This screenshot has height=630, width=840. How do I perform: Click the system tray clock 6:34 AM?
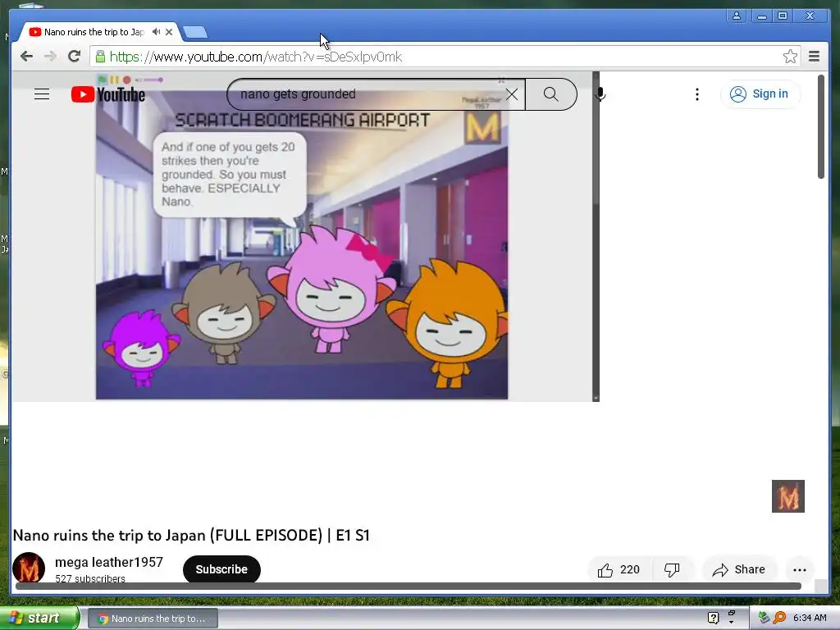coord(810,618)
